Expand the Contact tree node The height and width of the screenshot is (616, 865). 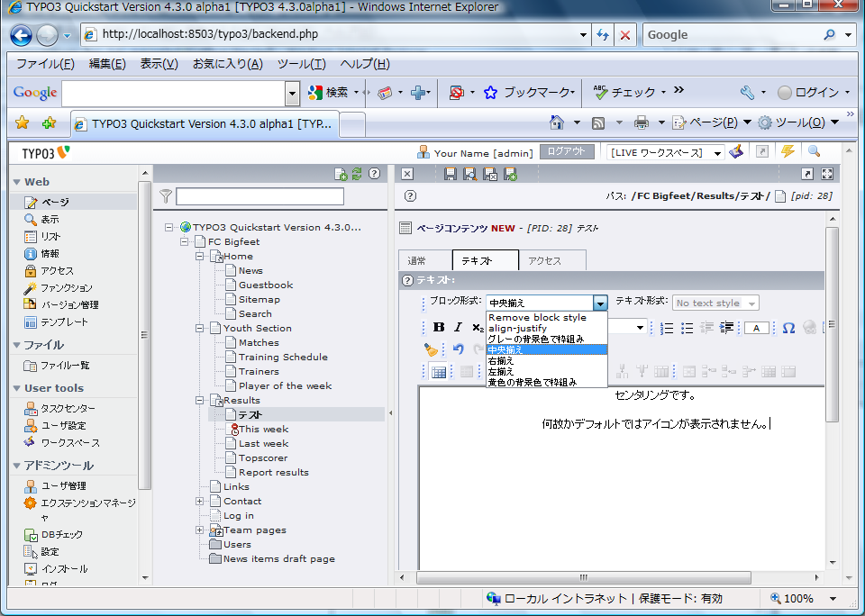pyautogui.click(x=200, y=502)
